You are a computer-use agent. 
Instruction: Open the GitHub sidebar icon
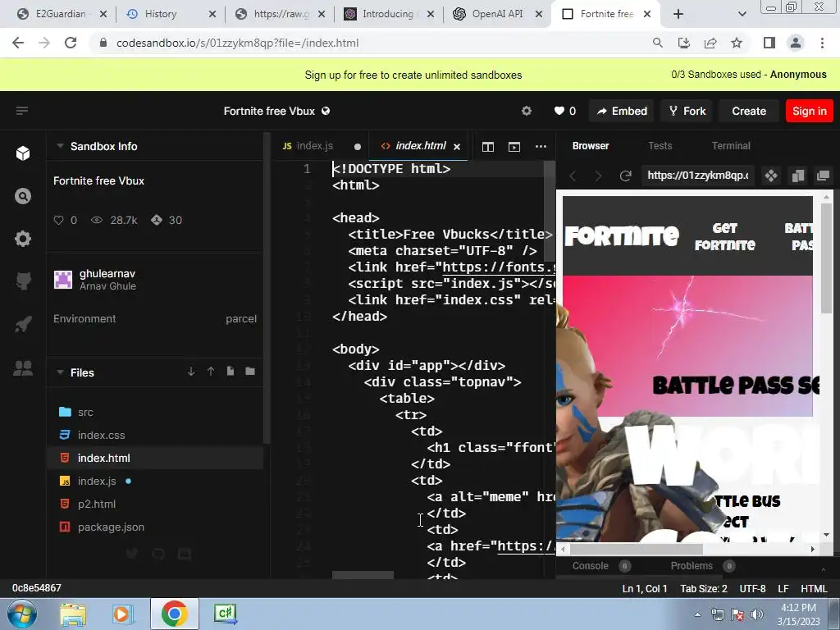click(x=22, y=281)
